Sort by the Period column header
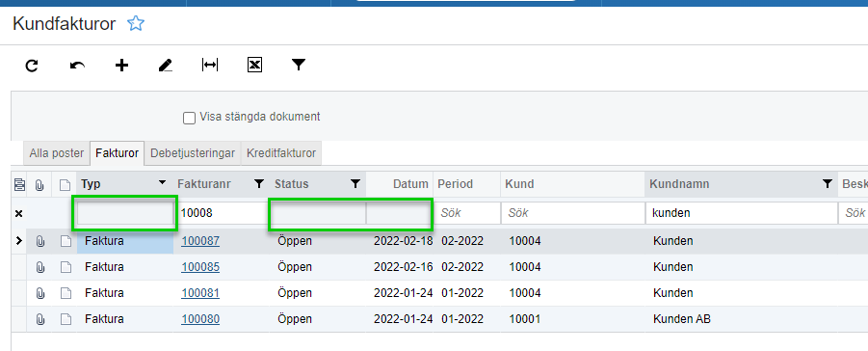Image resolution: width=868 pixels, height=351 pixels. pos(466,184)
